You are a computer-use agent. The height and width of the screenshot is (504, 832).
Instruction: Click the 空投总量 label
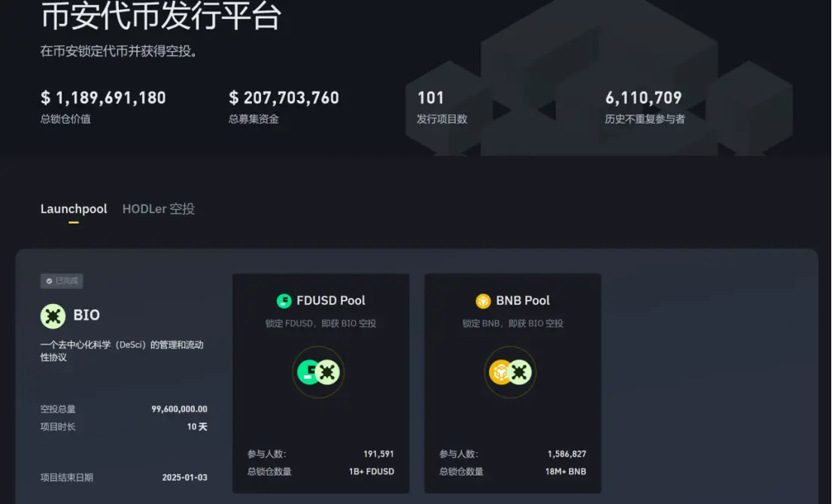point(58,409)
